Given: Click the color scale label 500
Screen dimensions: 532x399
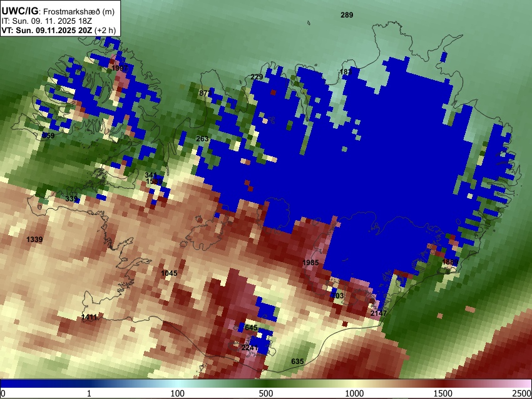Looking at the screenshot, I should (x=266, y=393).
